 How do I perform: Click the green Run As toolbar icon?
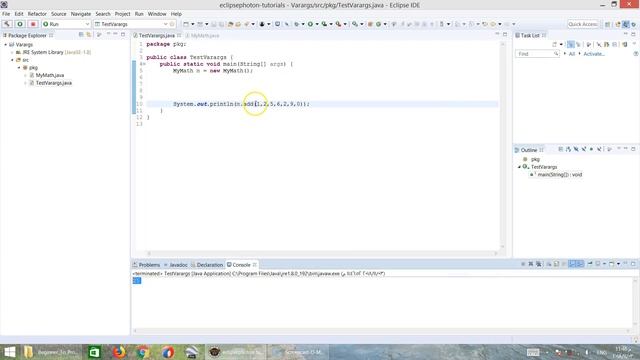pos(310,24)
